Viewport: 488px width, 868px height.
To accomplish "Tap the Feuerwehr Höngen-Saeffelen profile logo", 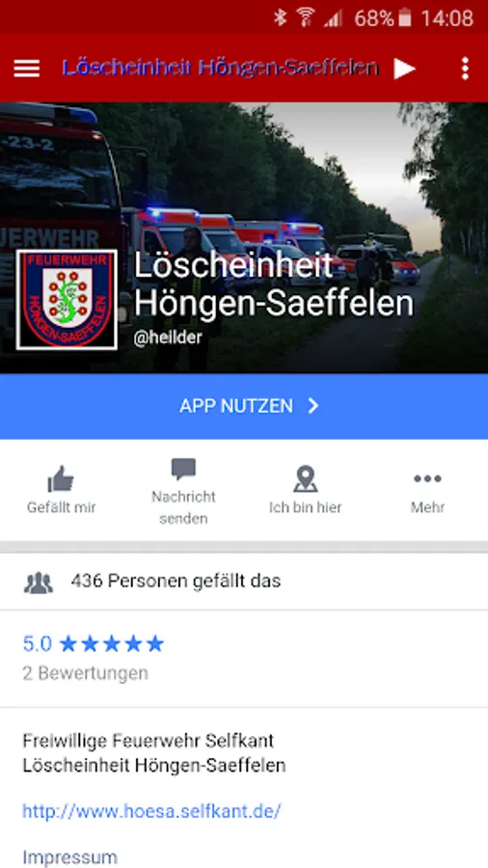I will (x=67, y=300).
